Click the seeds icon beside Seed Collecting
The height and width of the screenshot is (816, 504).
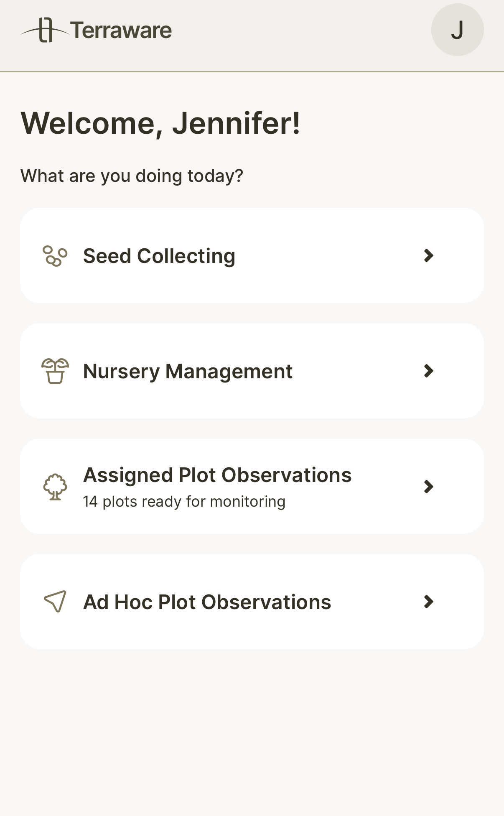55,256
